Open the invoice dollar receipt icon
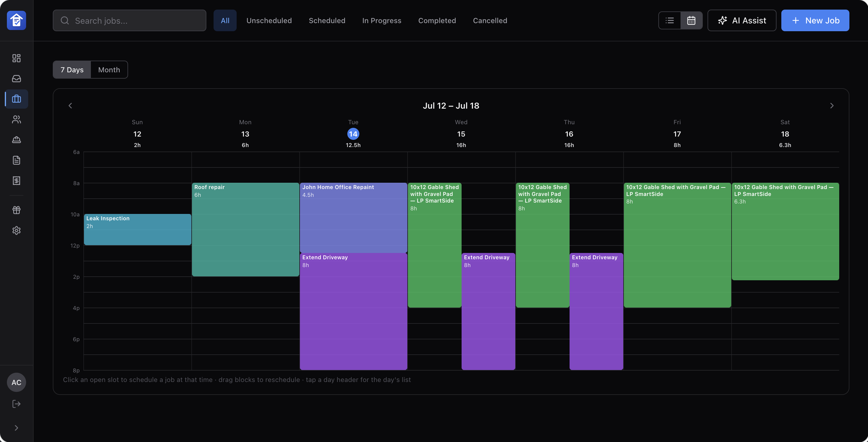The image size is (868, 442). [x=16, y=180]
